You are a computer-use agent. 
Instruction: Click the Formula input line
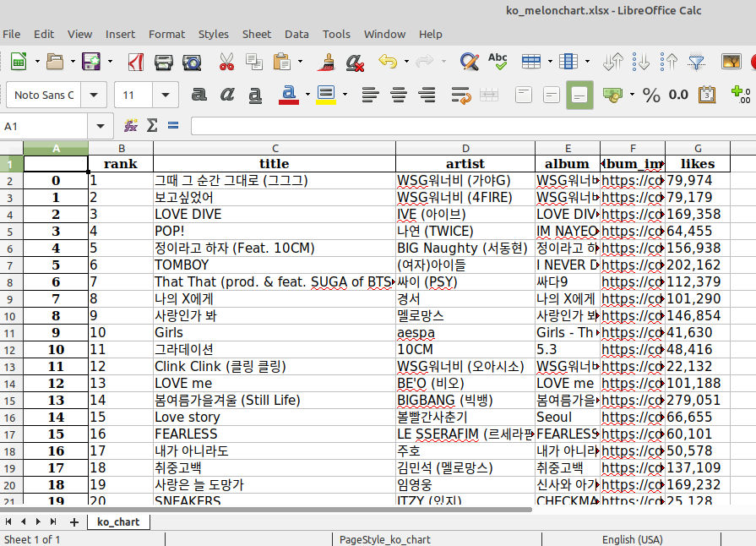474,127
